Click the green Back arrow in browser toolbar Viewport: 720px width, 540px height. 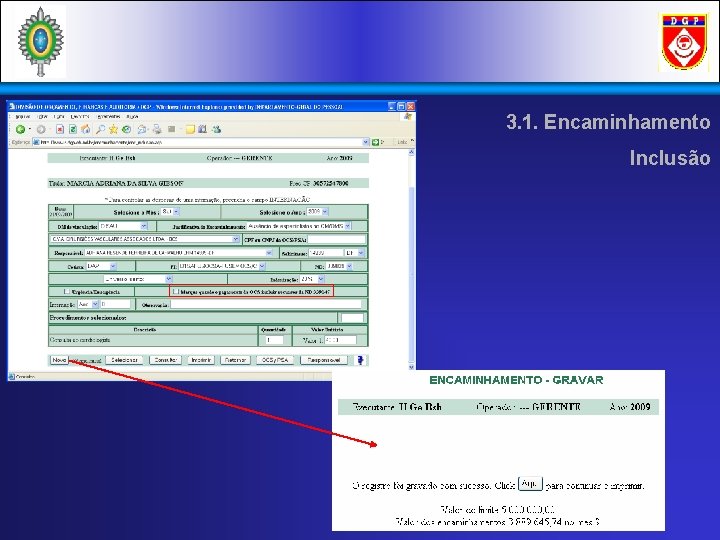tap(20, 129)
